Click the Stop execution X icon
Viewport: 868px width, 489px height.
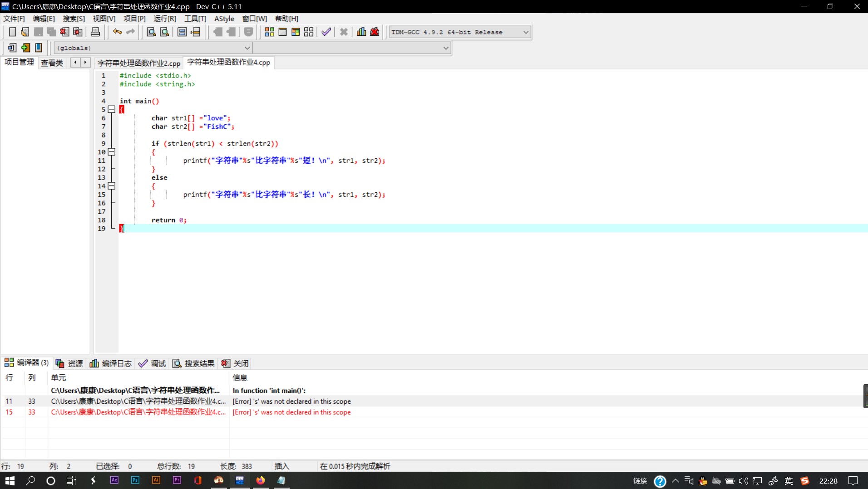pos(344,32)
